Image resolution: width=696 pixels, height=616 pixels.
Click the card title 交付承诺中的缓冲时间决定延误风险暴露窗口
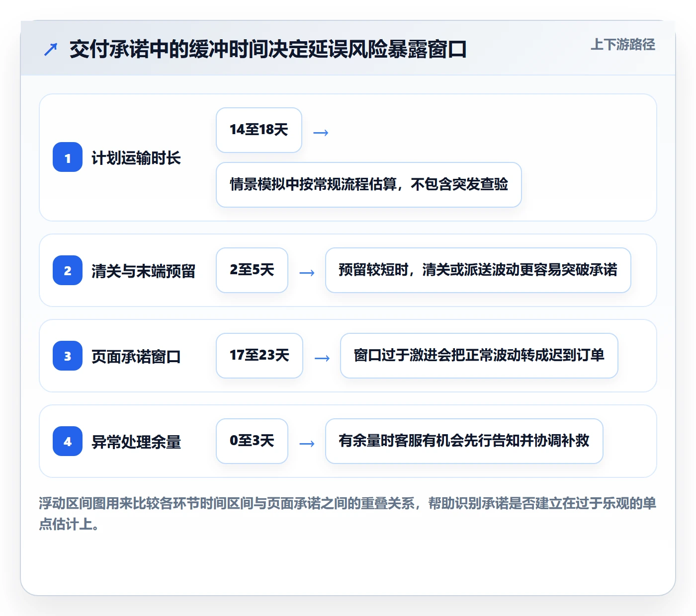[268, 49]
